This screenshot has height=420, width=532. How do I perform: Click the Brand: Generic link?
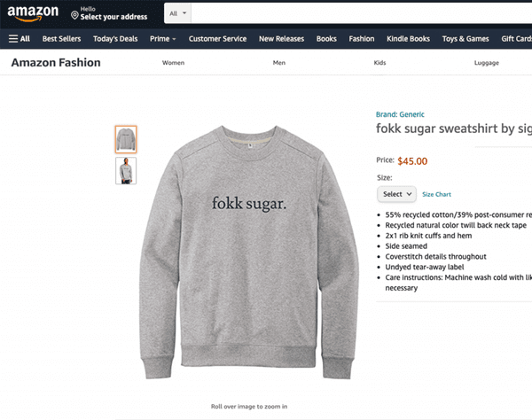coord(400,114)
